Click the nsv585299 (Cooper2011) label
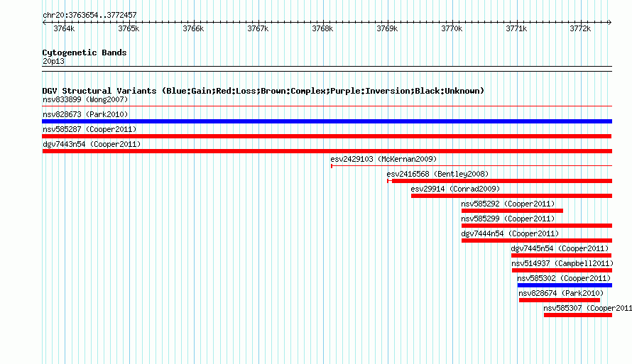Screen dimensions: 632x364 [x=508, y=219]
